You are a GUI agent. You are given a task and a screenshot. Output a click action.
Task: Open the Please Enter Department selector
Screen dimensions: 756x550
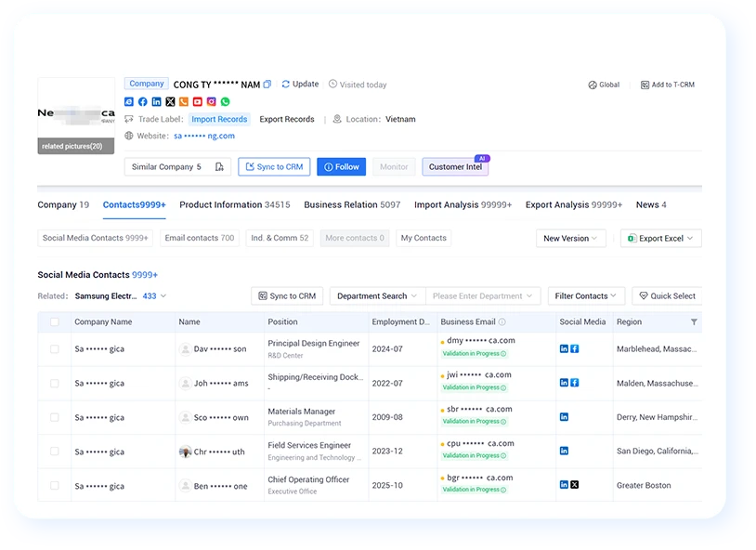click(483, 296)
